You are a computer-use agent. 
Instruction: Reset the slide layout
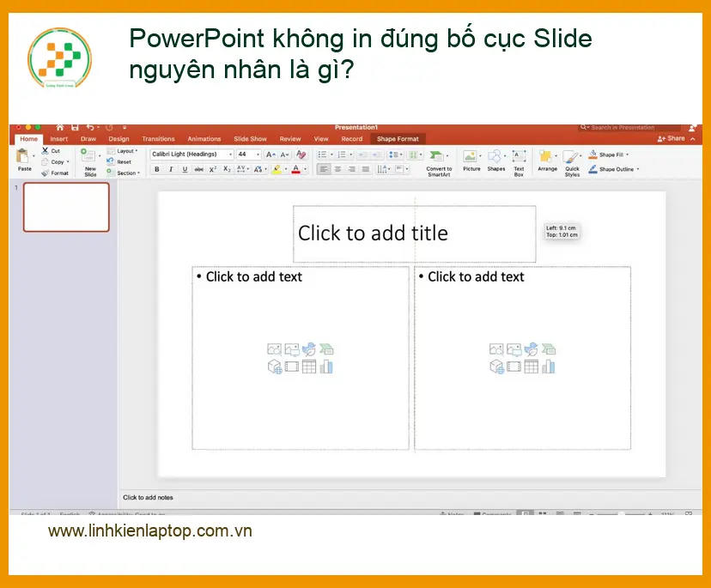pyautogui.click(x=118, y=162)
